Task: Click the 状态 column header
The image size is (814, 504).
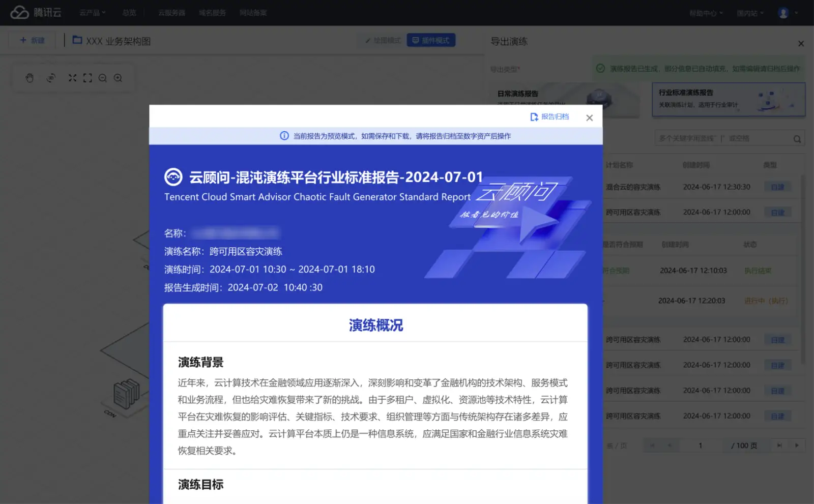Action: tap(750, 245)
